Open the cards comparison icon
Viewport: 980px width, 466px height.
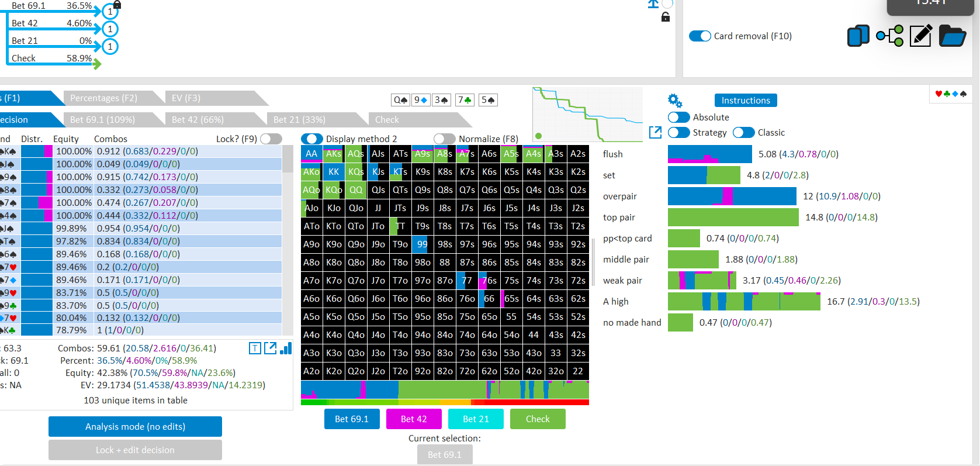(x=858, y=36)
